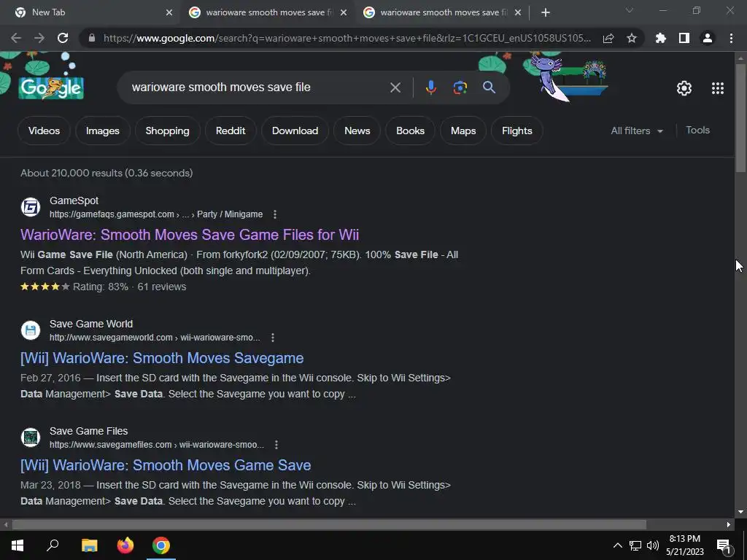The height and width of the screenshot is (560, 747).
Task: Click the magnifier search button
Action: coord(489,87)
